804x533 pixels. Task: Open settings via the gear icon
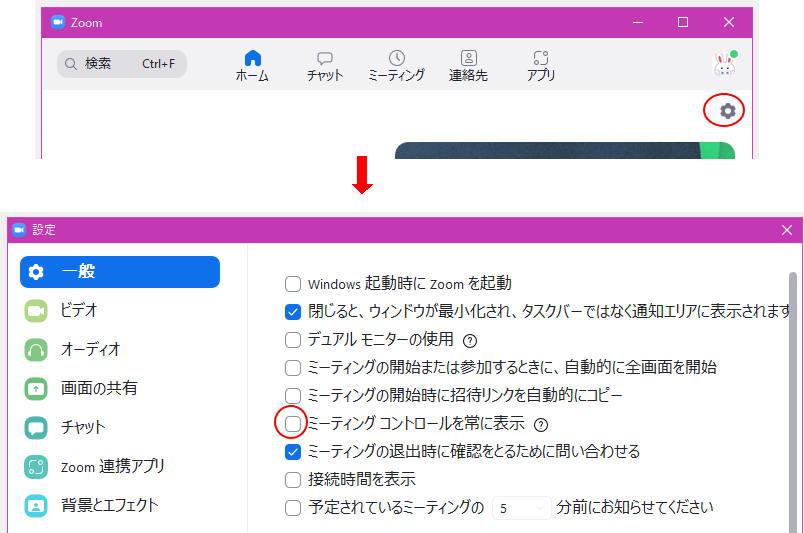pyautogui.click(x=728, y=111)
